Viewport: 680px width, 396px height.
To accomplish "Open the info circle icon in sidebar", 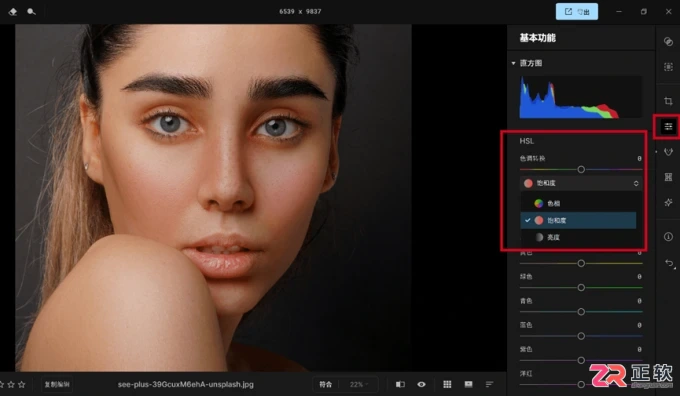I will (x=668, y=236).
